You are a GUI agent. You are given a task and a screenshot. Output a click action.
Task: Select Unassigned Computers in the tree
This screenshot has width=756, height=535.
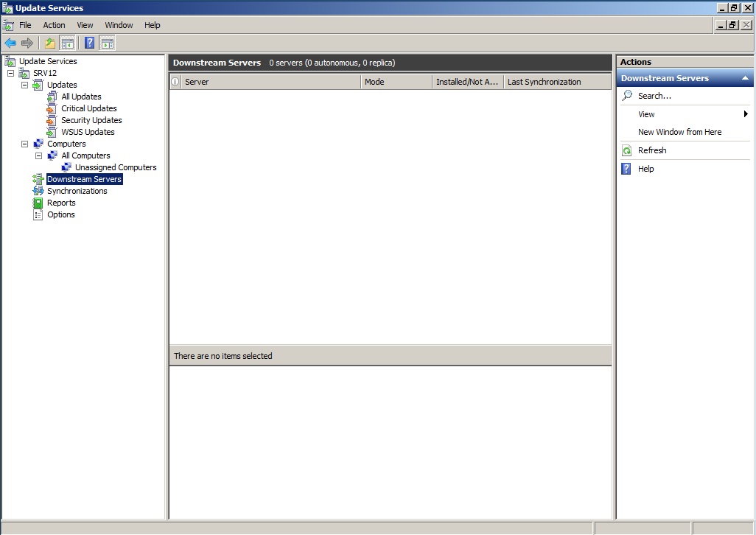116,167
